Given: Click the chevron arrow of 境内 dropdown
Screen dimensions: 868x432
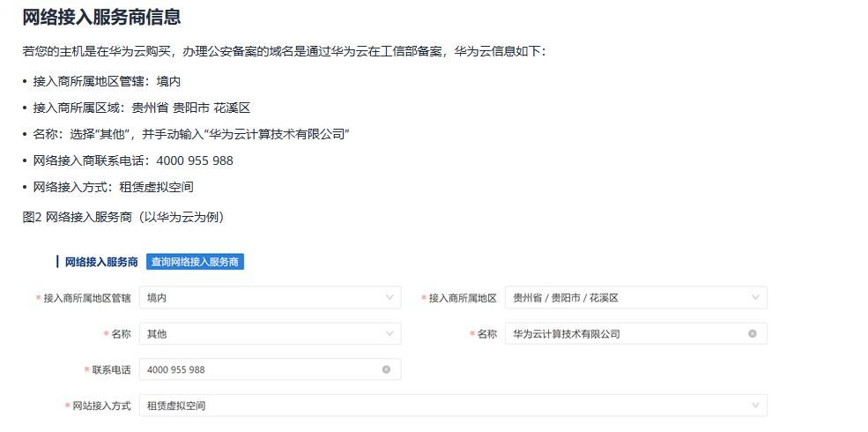Looking at the screenshot, I should point(389,297).
